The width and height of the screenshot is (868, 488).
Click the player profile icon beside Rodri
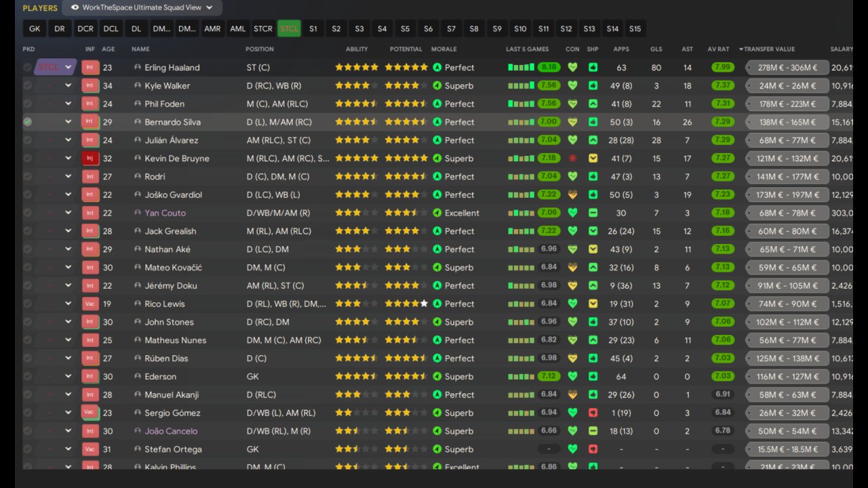point(138,177)
